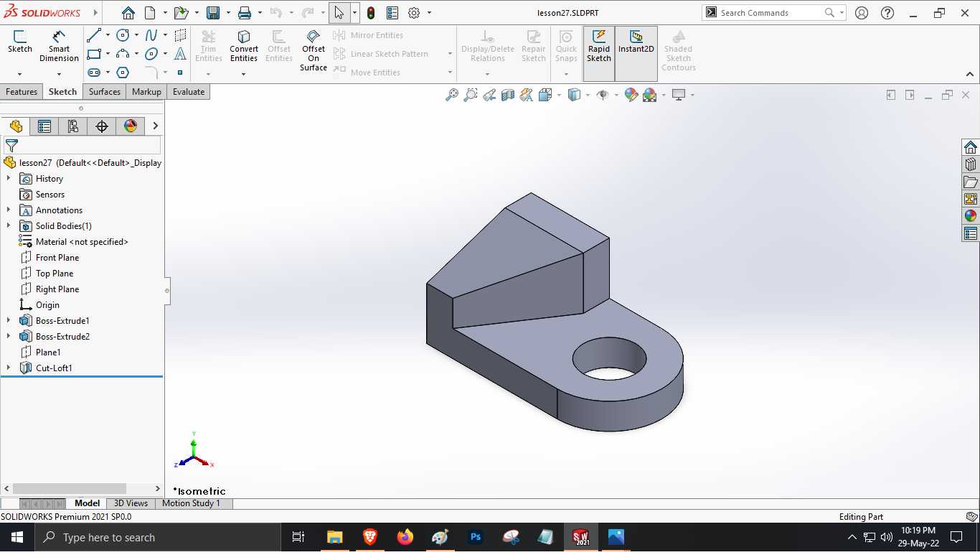Open the Motion Study 1 tab

(191, 503)
